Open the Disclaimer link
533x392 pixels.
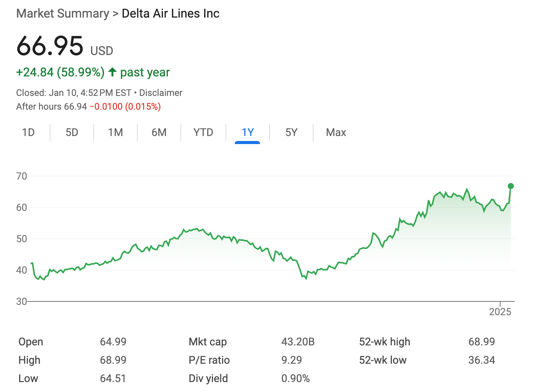pos(161,93)
